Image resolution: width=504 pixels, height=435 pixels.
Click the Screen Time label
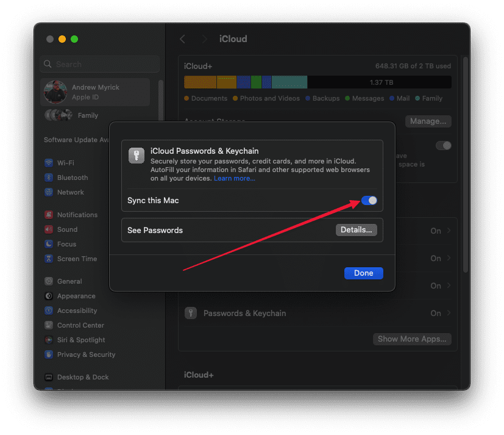[77, 259]
